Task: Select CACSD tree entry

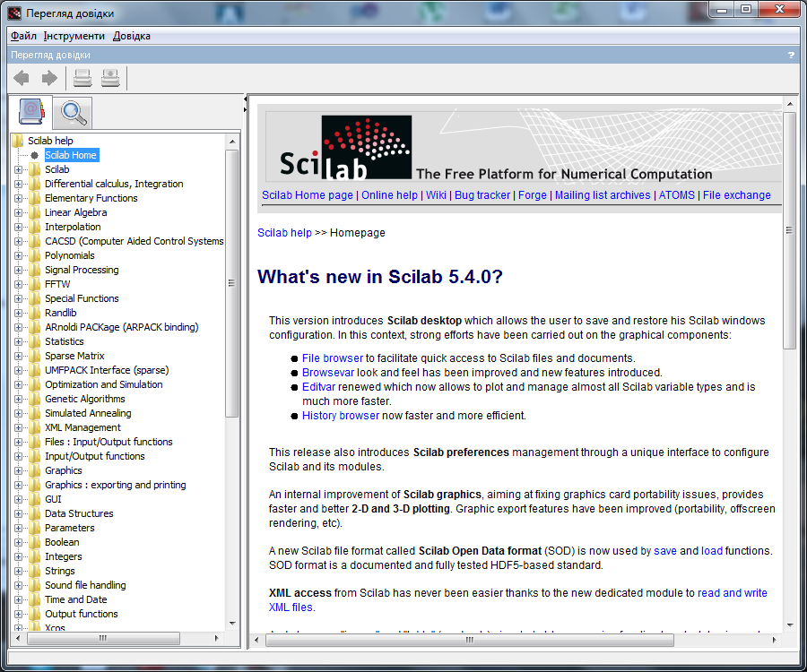Action: [134, 241]
